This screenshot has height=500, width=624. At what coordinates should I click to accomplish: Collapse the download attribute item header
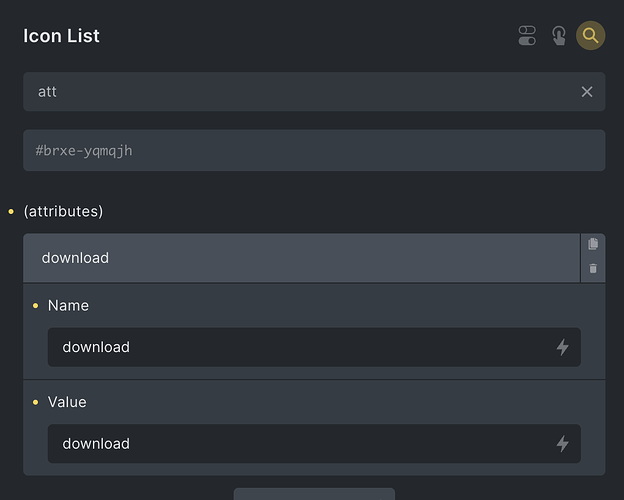click(301, 258)
